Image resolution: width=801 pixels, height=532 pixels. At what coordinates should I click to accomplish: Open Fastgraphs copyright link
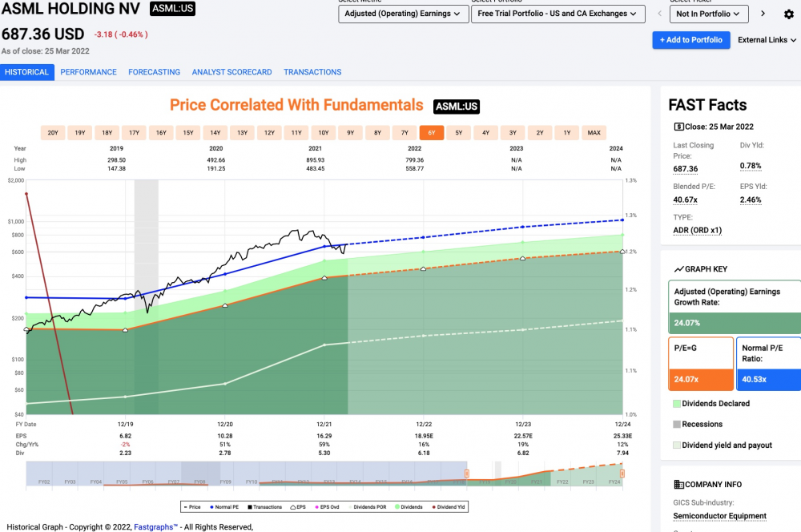click(x=155, y=527)
